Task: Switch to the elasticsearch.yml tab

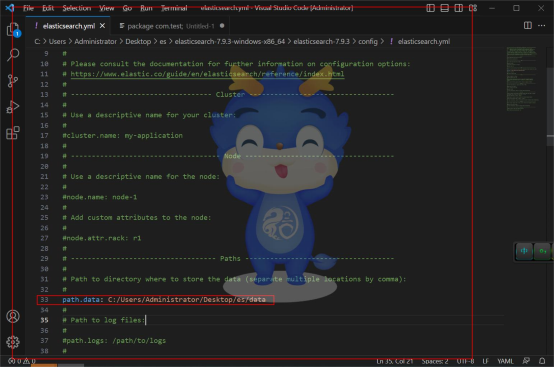Action: (69, 26)
